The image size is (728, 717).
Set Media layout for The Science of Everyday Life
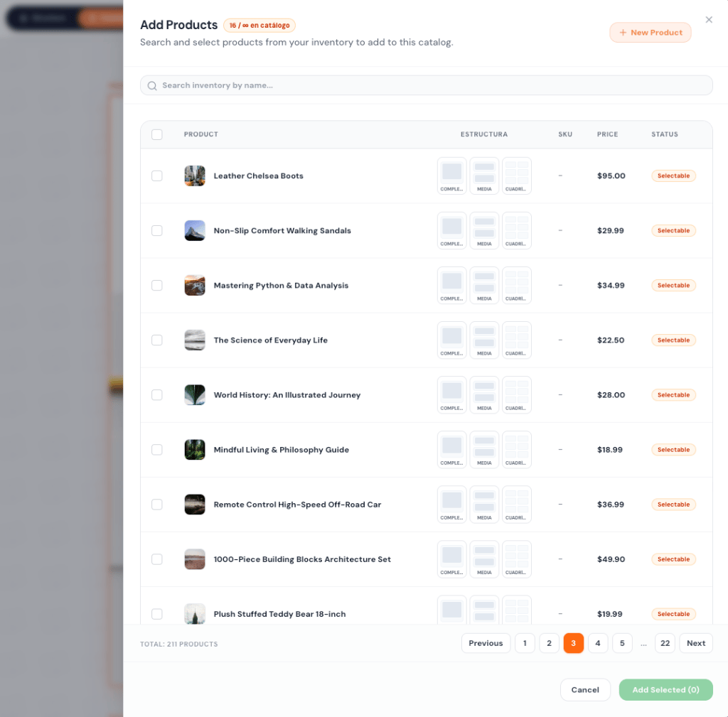(484, 340)
